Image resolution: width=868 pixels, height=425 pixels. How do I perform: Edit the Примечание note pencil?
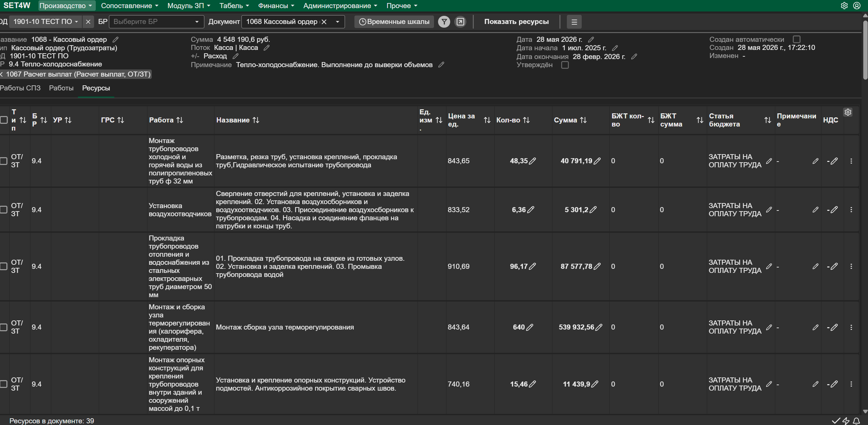tap(441, 64)
